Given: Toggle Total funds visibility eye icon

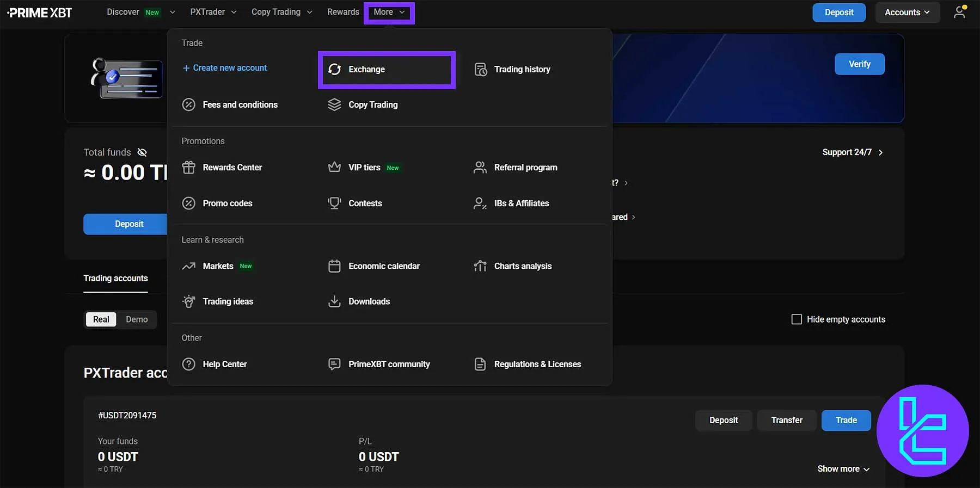Looking at the screenshot, I should click(x=142, y=152).
